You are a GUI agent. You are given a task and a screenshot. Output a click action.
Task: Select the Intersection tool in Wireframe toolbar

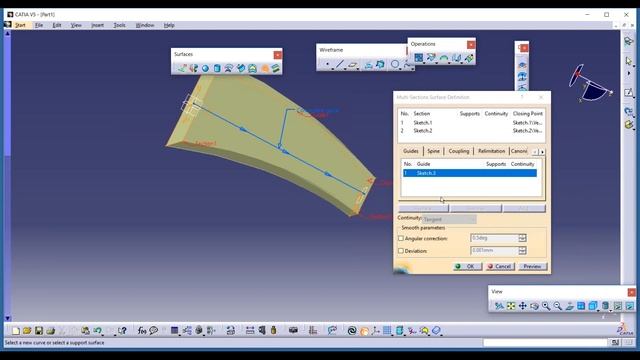380,64
